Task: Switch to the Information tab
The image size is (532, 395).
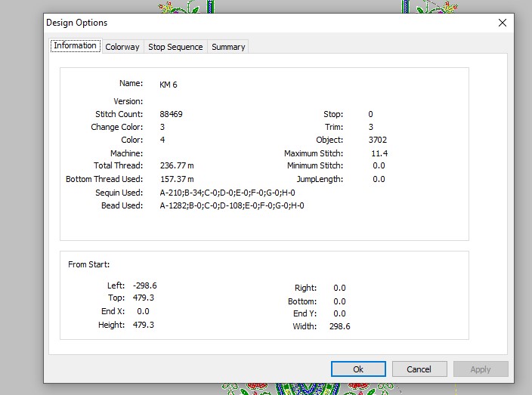Action: click(76, 46)
